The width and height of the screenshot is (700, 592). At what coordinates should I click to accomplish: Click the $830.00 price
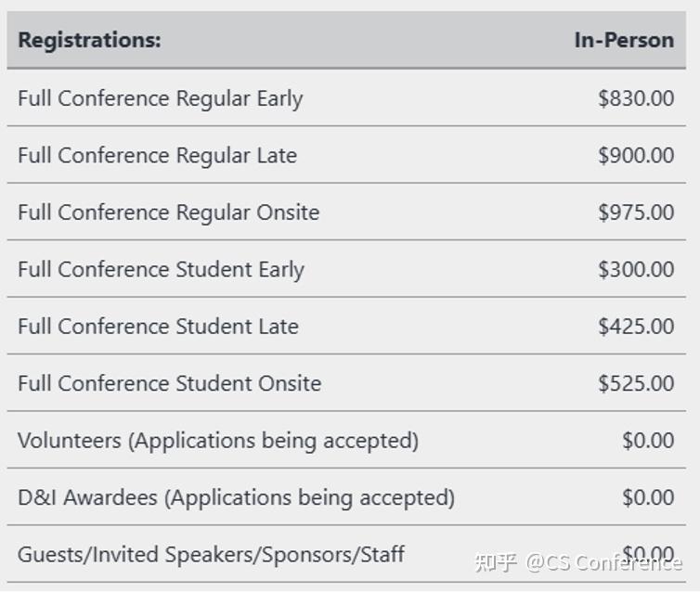coord(636,98)
